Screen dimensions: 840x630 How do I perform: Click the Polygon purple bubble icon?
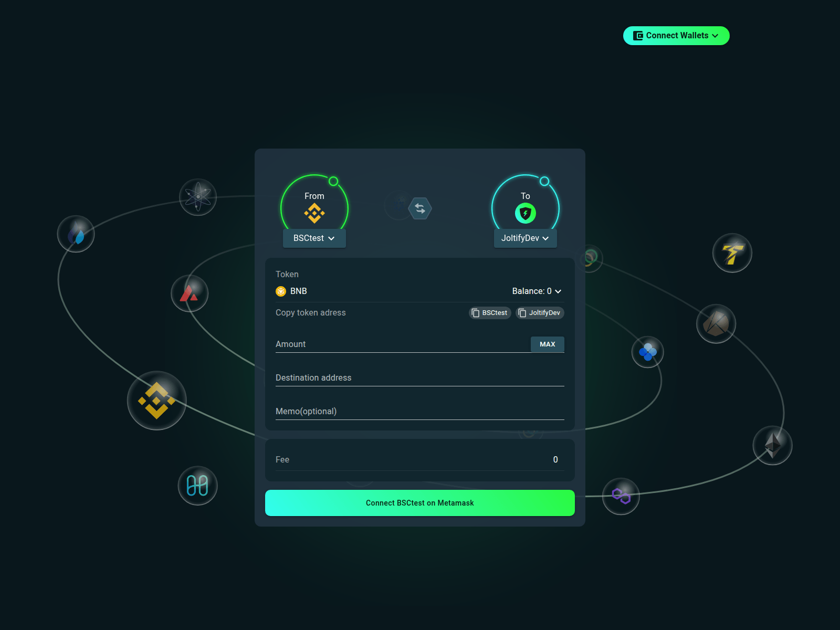pyautogui.click(x=621, y=496)
